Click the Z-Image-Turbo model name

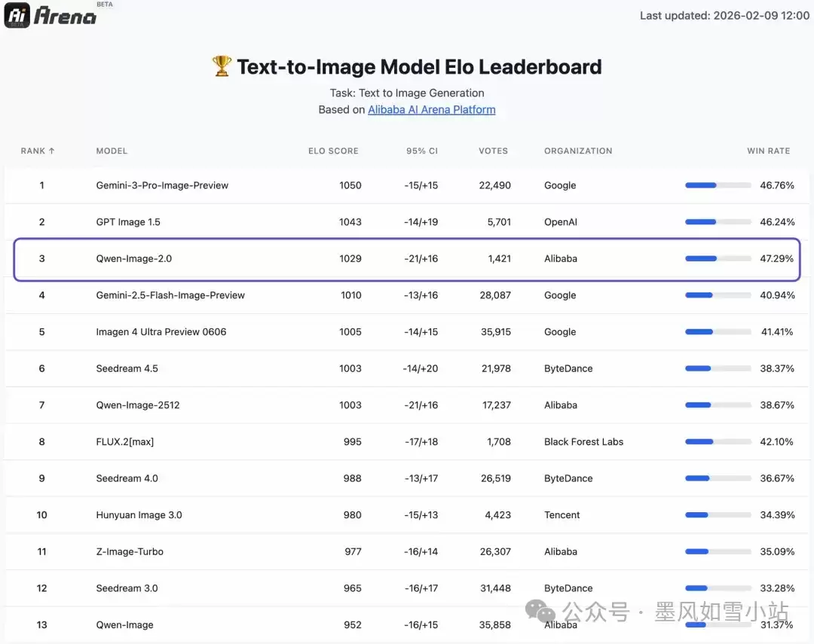(x=130, y=552)
